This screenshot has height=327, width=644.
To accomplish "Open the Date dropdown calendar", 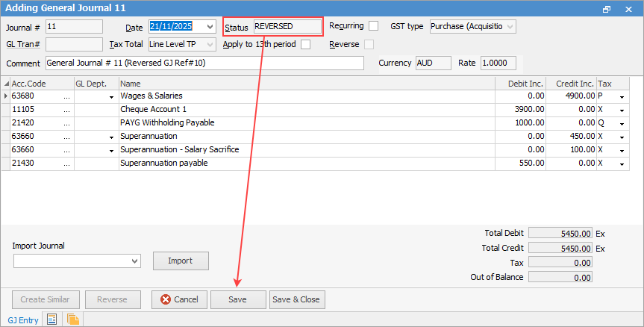I will tap(210, 27).
